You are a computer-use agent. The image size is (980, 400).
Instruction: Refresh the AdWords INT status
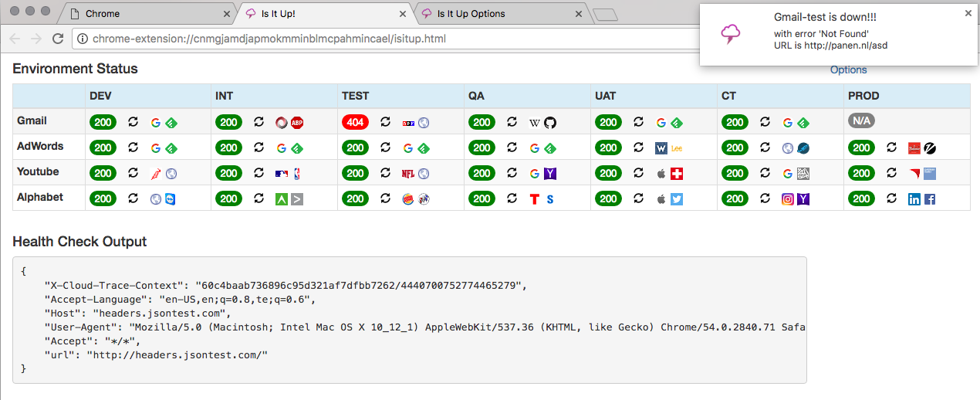[x=259, y=147]
